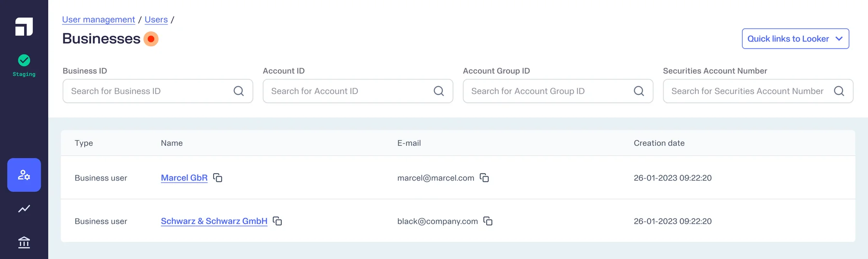Click the search icon in the Account ID field

[x=439, y=91]
